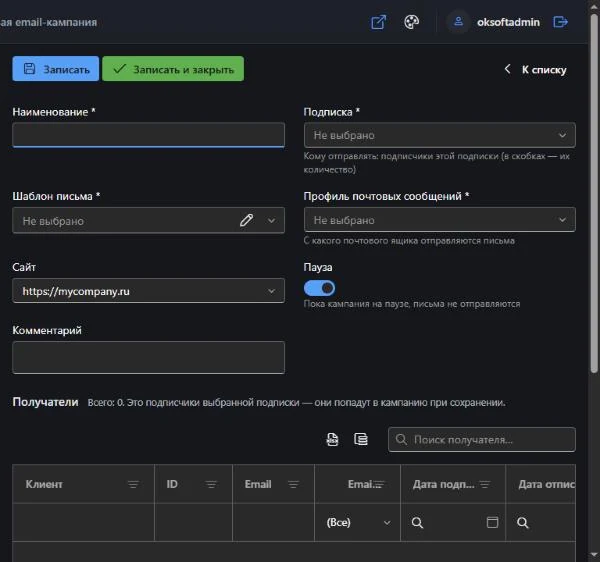Sort by Дата подп... column header
Viewport: 600px width, 562px height.
pos(443,484)
